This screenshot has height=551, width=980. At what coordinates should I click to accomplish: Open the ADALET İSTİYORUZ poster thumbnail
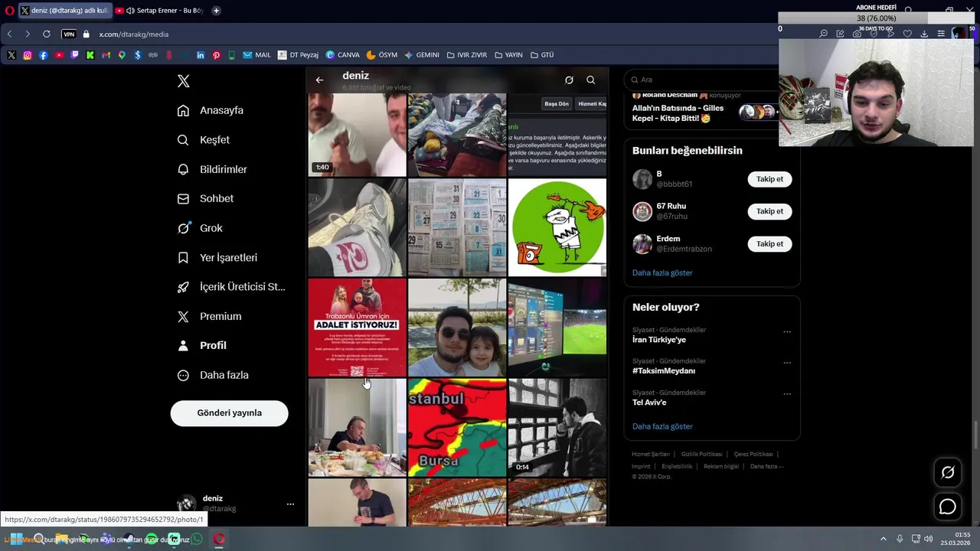click(x=357, y=328)
